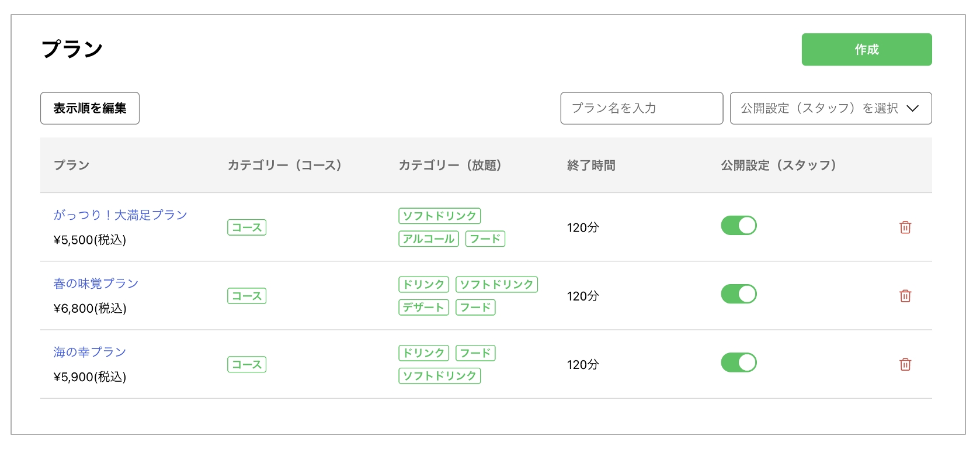Switch off 海の幸プラン staff visibility
This screenshot has width=980, height=449.
pyautogui.click(x=739, y=362)
